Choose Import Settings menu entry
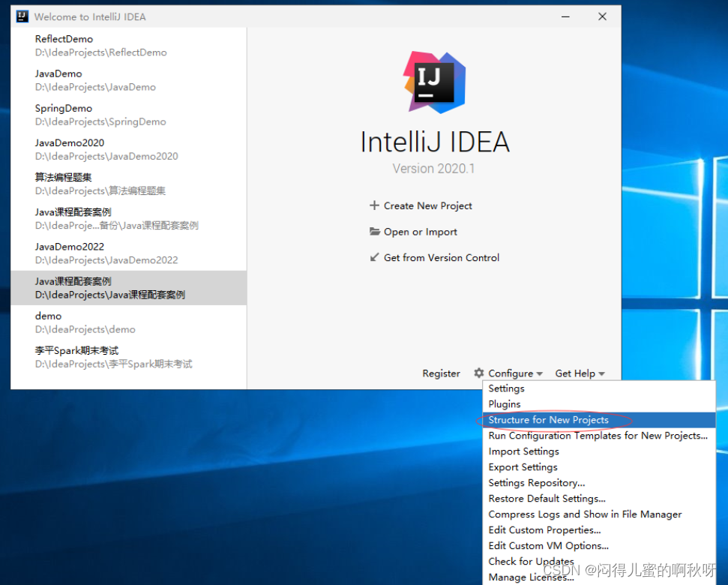This screenshot has height=585, width=728. [x=599, y=451]
